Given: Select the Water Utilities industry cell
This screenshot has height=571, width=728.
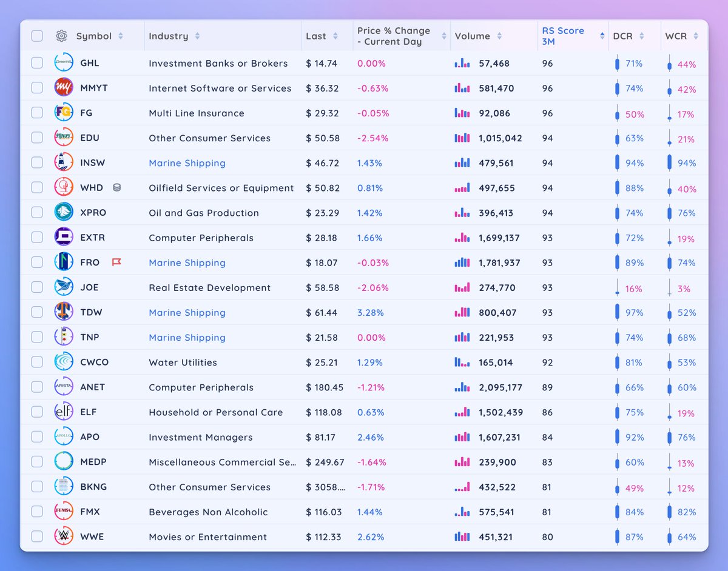Looking at the screenshot, I should pos(183,362).
